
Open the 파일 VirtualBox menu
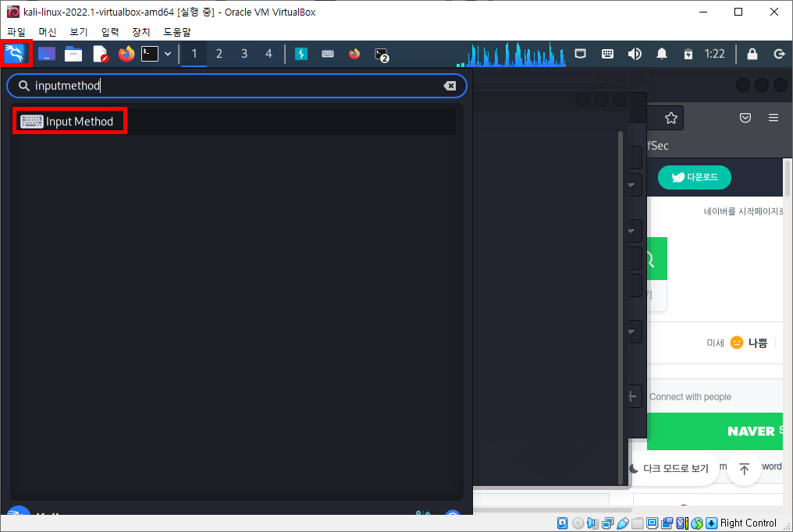[16, 32]
